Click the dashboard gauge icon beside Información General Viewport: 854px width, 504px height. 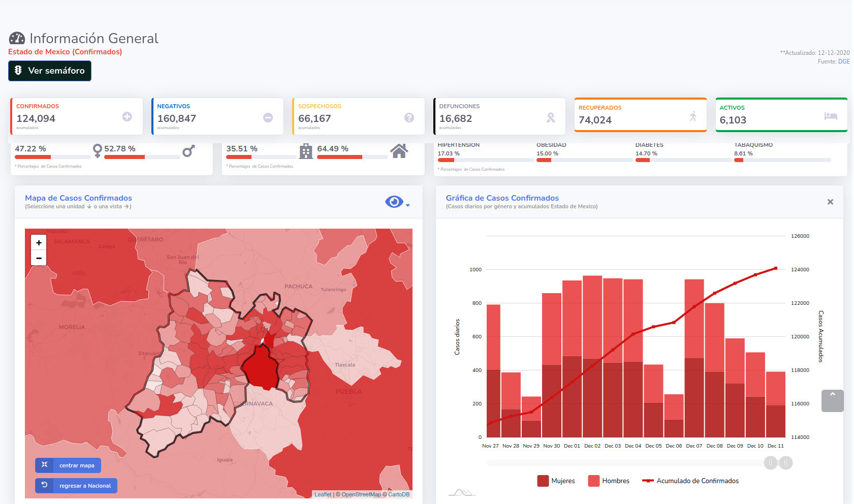tap(17, 38)
